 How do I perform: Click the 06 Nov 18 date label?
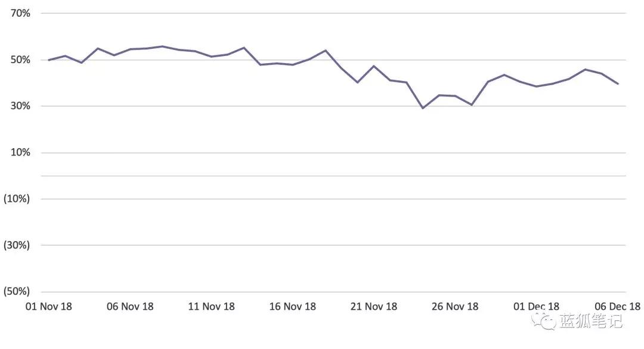(x=130, y=307)
